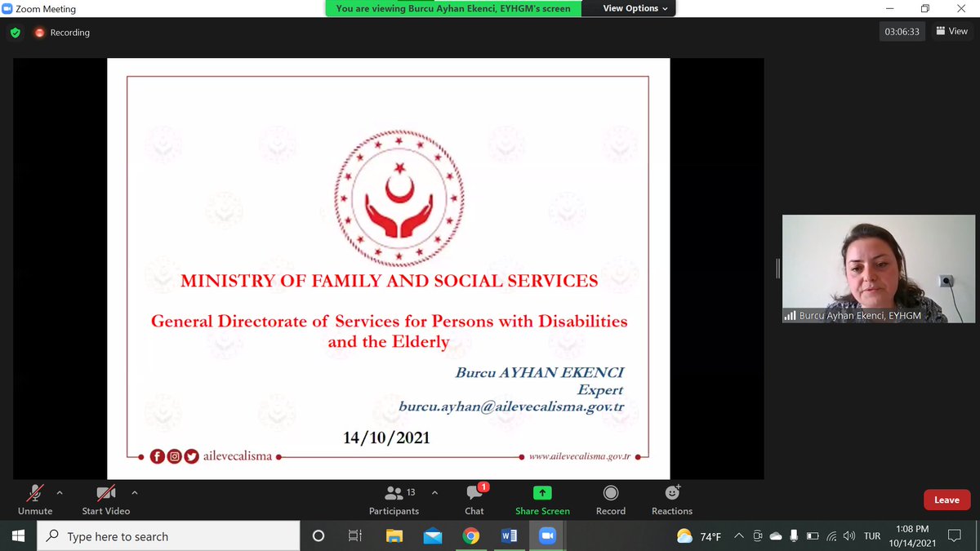Click the Leave button
This screenshot has height=551, width=980.
pos(946,499)
